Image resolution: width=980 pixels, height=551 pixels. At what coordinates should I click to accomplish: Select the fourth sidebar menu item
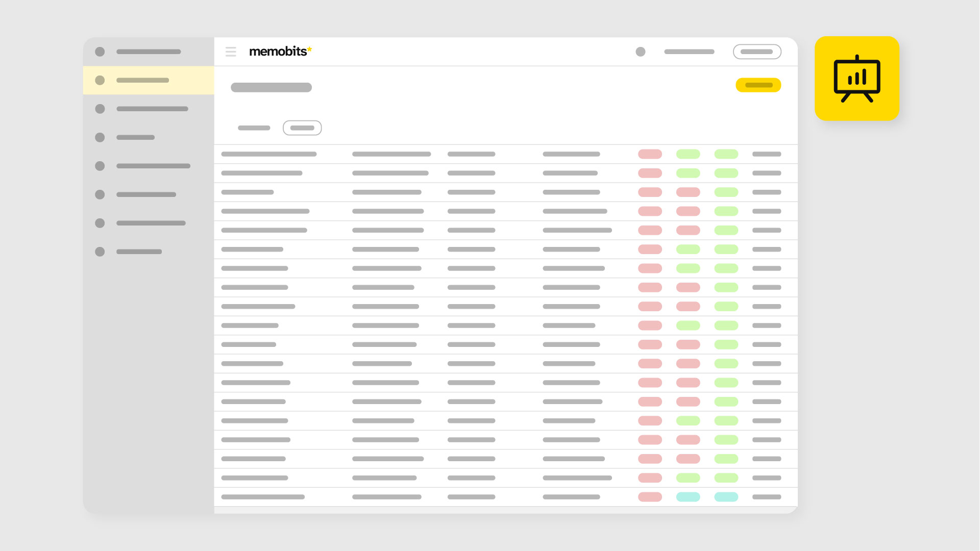135,137
